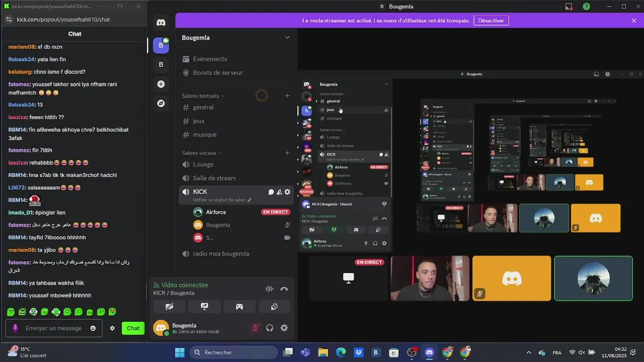Collapse the Salons vocaux category
Image resolution: width=644 pixels, height=362 pixels.
202,153
